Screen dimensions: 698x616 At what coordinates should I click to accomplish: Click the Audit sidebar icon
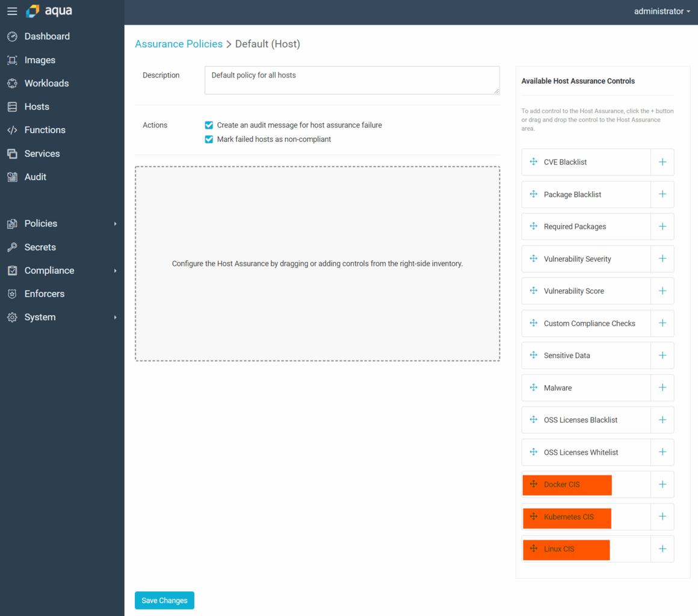[13, 177]
